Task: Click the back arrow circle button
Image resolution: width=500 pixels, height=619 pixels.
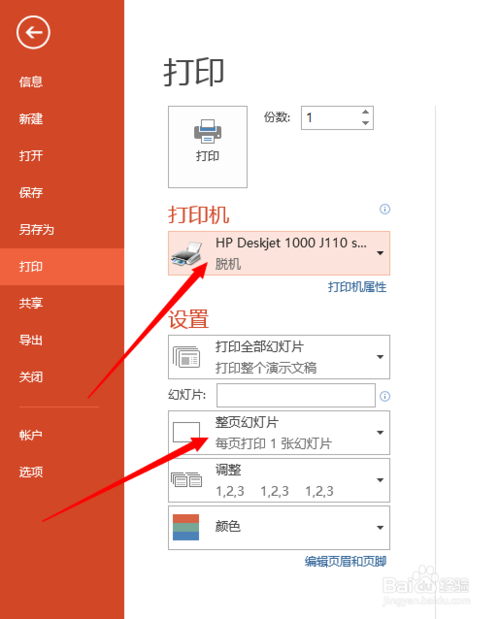Action: point(33,32)
